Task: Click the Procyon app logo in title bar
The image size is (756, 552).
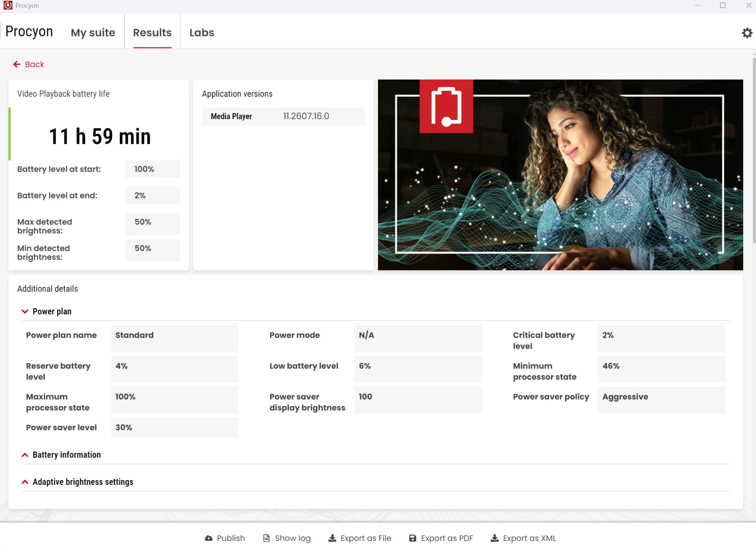Action: tap(8, 5)
